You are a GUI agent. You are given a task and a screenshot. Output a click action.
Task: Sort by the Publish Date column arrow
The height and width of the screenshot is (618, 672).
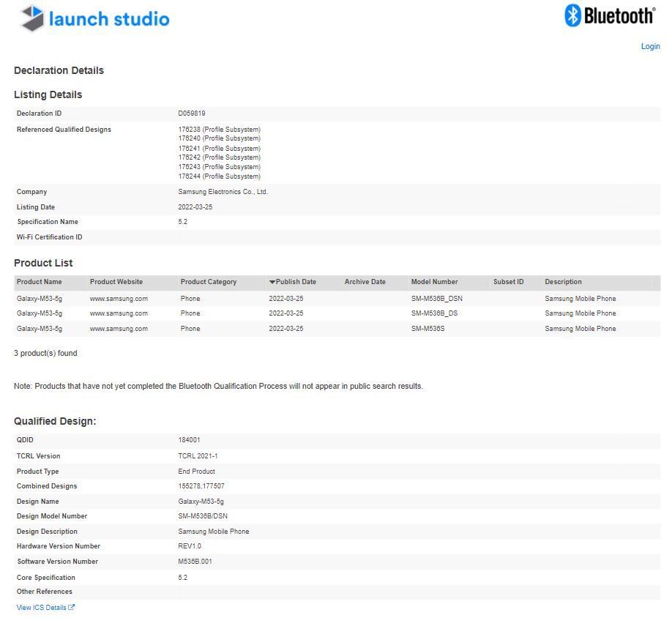click(272, 282)
